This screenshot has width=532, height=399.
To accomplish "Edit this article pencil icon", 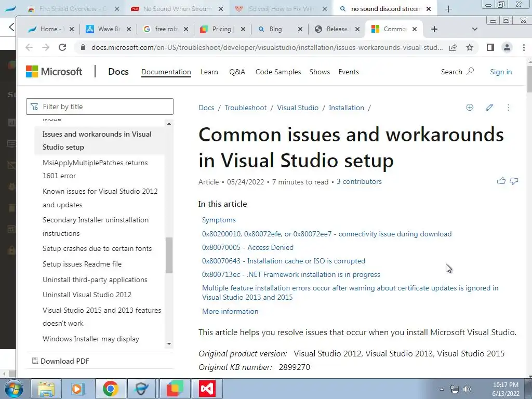I will 489,108.
